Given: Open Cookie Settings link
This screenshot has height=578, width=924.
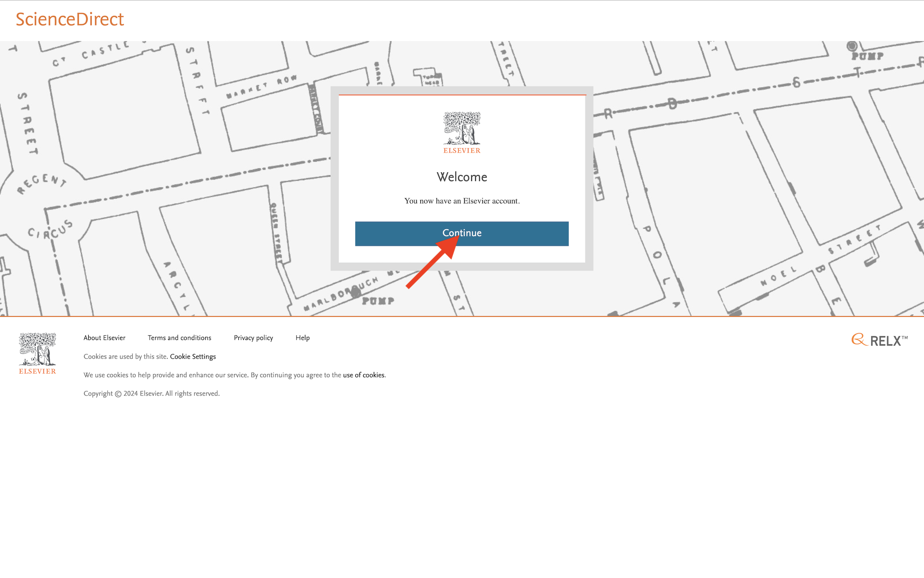Looking at the screenshot, I should 193,356.
